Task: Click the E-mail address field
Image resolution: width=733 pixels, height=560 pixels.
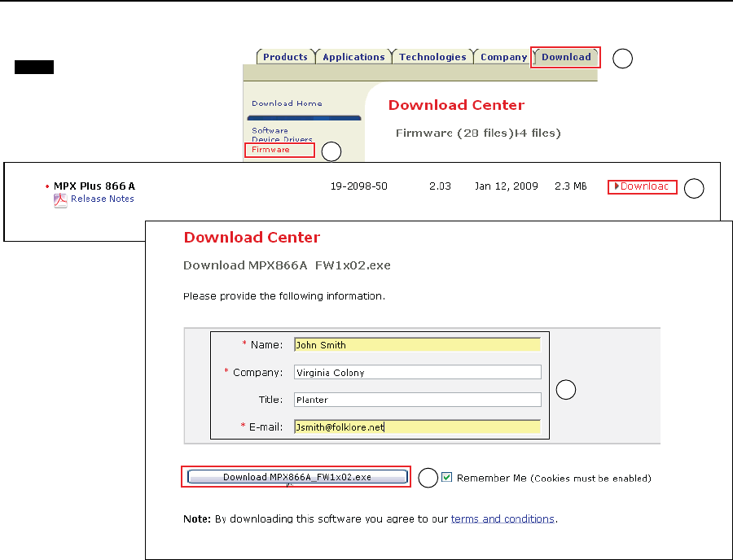Action: pos(417,427)
